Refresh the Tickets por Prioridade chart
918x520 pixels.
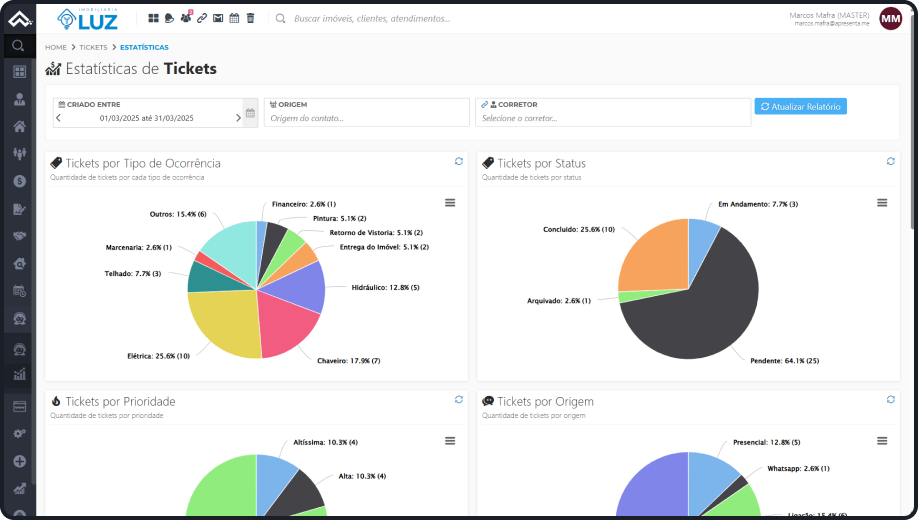[458, 399]
